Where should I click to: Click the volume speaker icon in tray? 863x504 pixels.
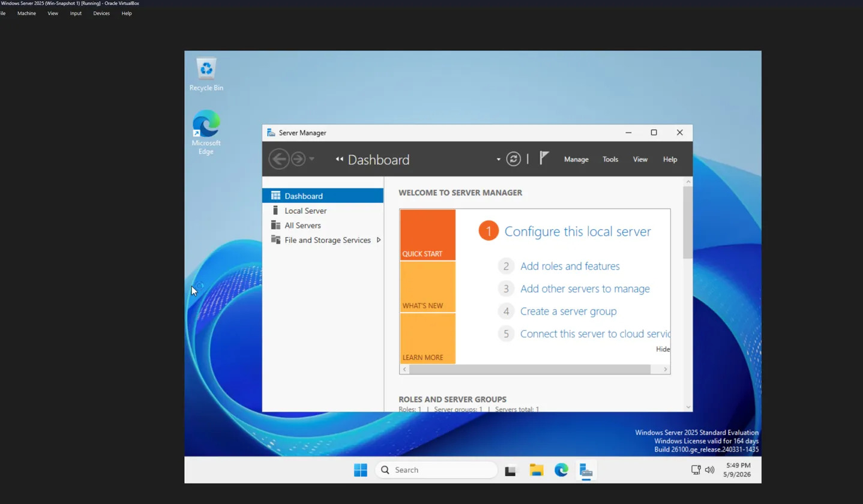point(709,470)
